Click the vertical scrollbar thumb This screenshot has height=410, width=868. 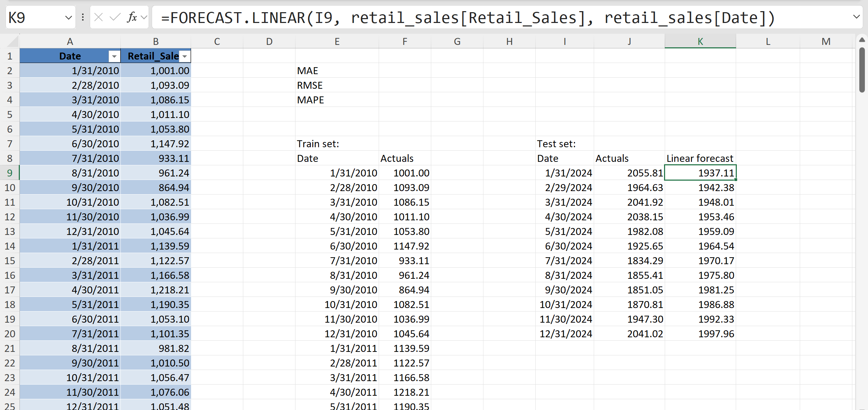click(x=862, y=70)
